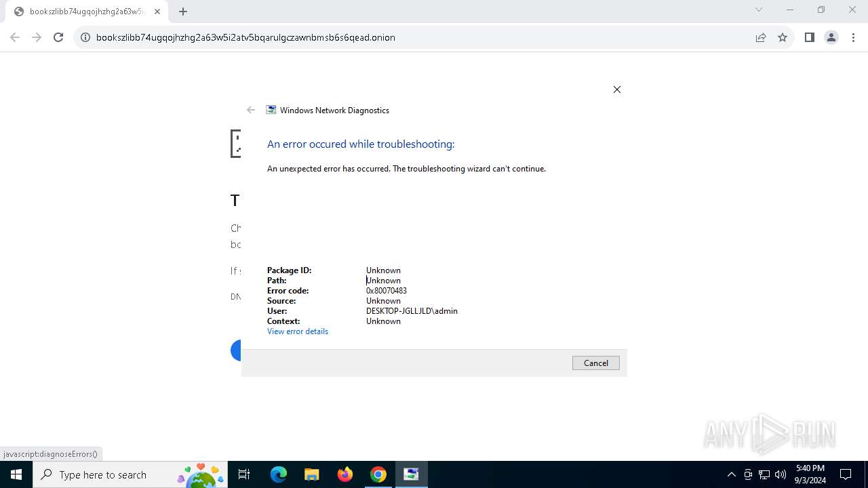The image size is (868, 488).
Task: Click Cancel in troubleshooting wizard
Action: click(596, 363)
